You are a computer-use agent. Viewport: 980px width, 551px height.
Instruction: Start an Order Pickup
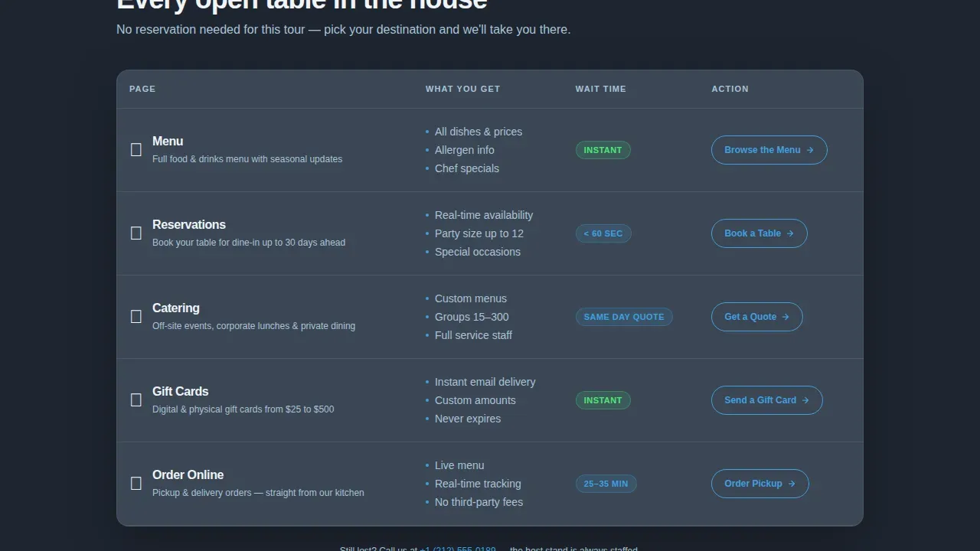tap(760, 484)
